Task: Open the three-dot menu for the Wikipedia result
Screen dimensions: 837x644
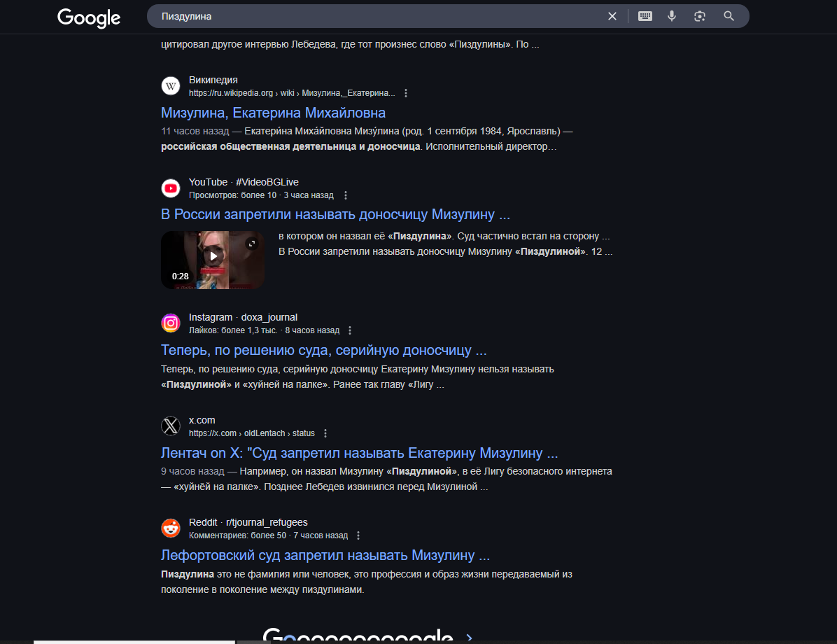Action: coord(406,93)
